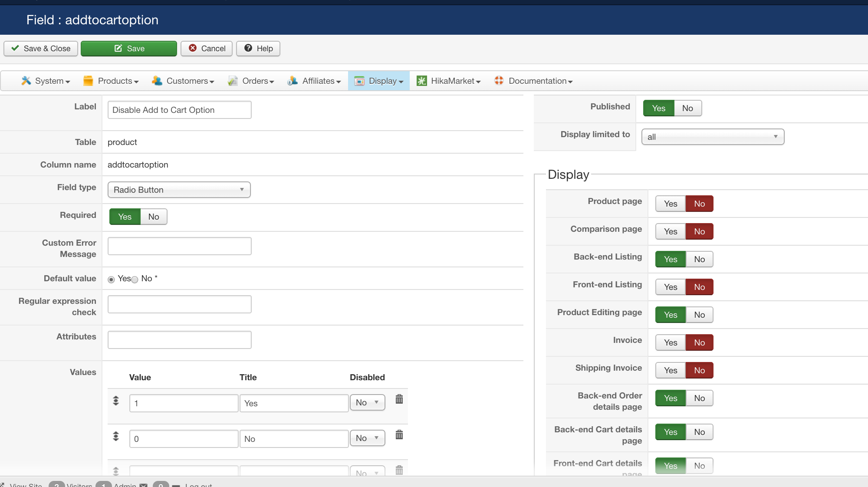Screen dimensions: 868x487
Task: Enable Comparison page display with Yes
Action: [671, 231]
